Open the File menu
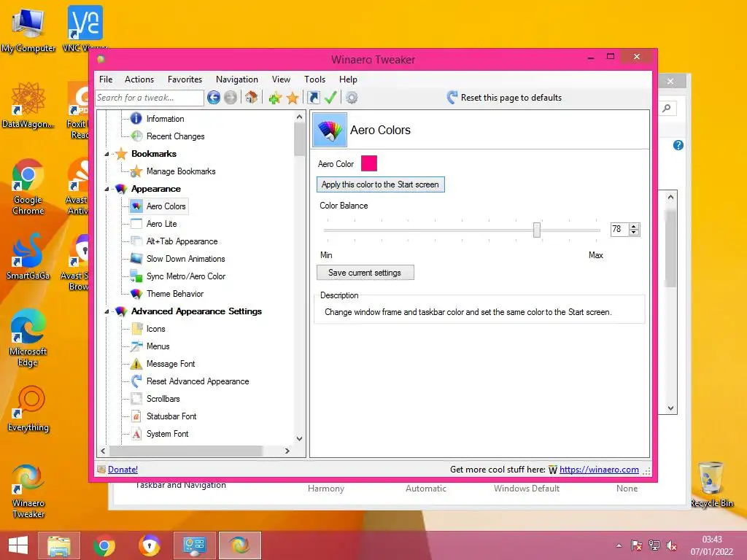This screenshot has width=747, height=560. tap(106, 79)
